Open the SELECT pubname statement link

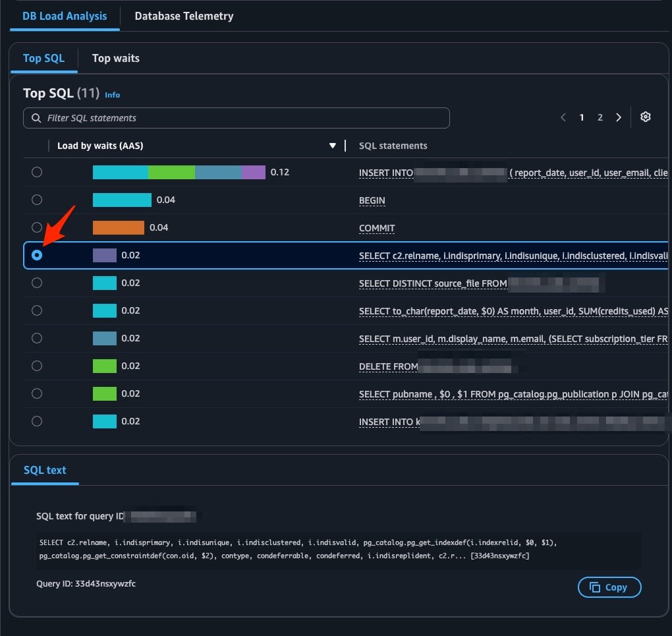tap(513, 394)
